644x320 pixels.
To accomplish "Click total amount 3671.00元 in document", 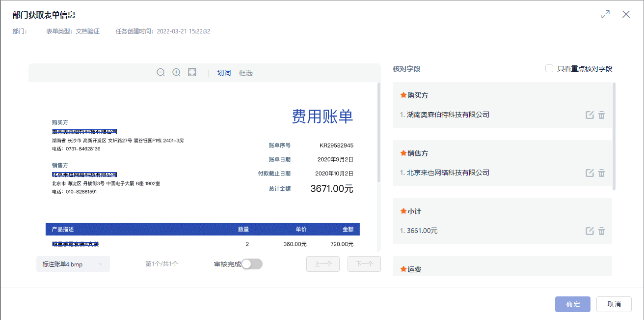I will coord(332,188).
